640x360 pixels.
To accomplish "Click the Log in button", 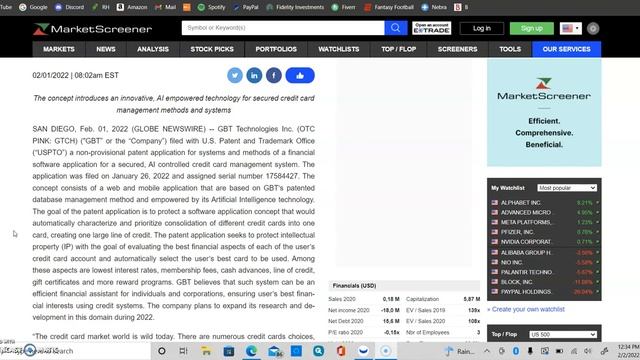I will tap(482, 28).
